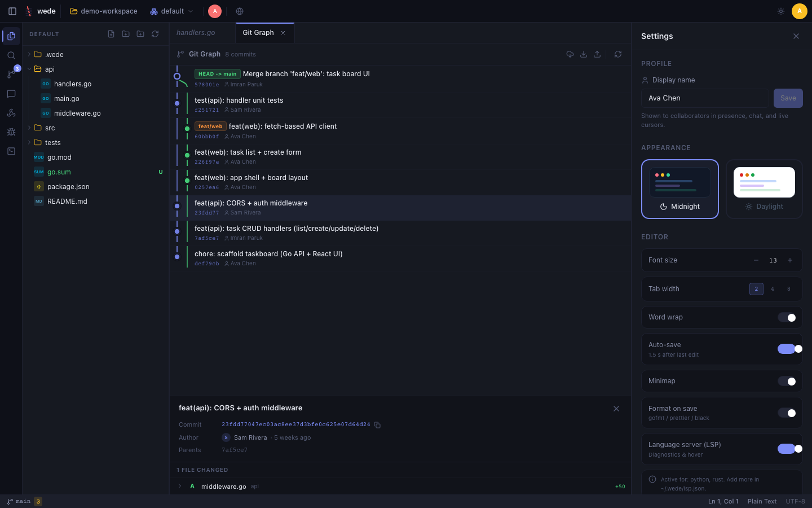Disable the Auto-save switch
This screenshot has width=812, height=508.
[x=789, y=349]
